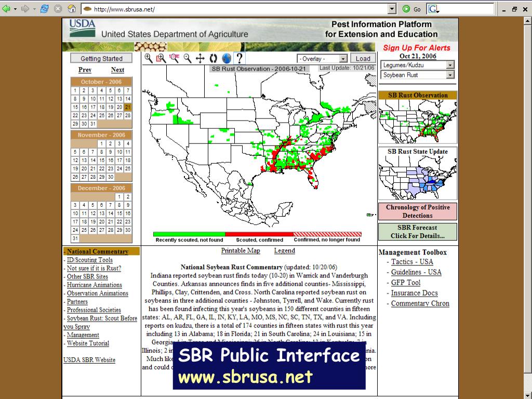The height and width of the screenshot is (399, 532).
Task: Open SB Rust Observation map thumbnail
Action: coord(418,117)
